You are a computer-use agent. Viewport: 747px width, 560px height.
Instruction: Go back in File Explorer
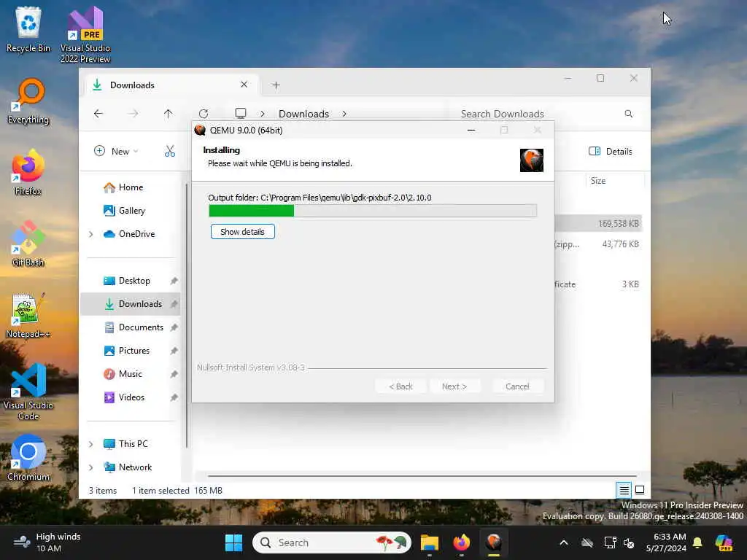[x=98, y=113]
